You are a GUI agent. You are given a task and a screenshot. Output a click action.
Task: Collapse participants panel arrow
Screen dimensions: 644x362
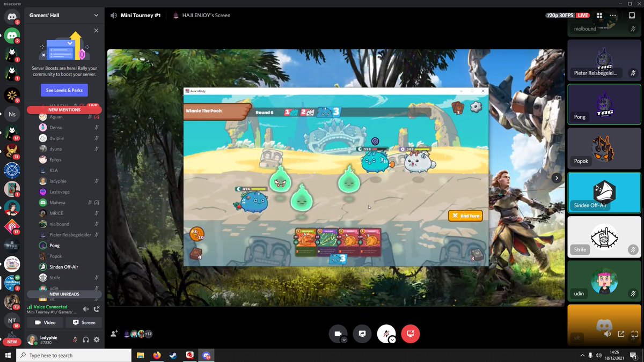[x=557, y=178]
